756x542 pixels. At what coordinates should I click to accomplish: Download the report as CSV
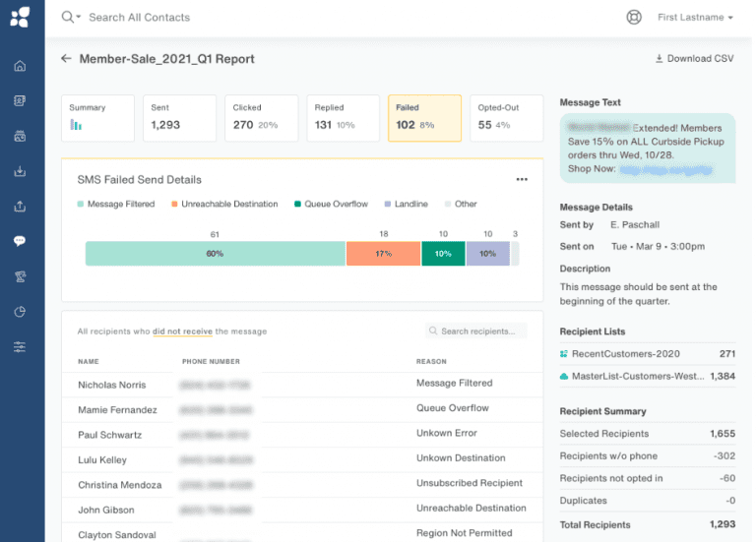coord(694,59)
